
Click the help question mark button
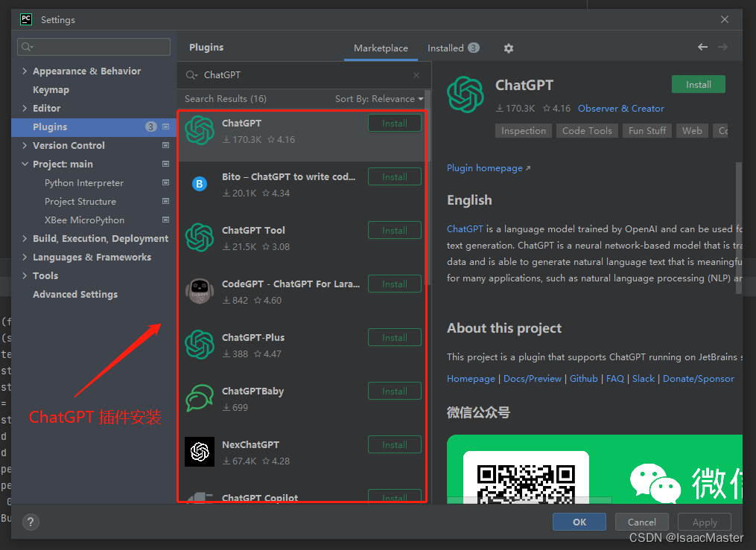[31, 522]
